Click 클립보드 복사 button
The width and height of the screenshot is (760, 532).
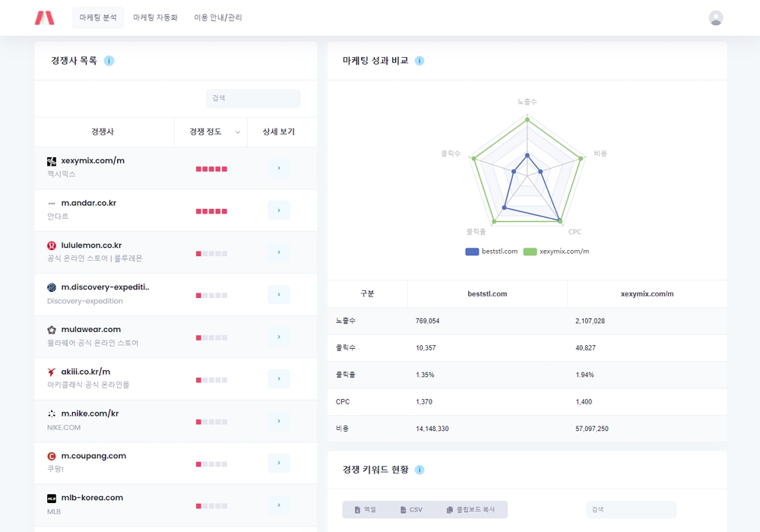click(470, 510)
